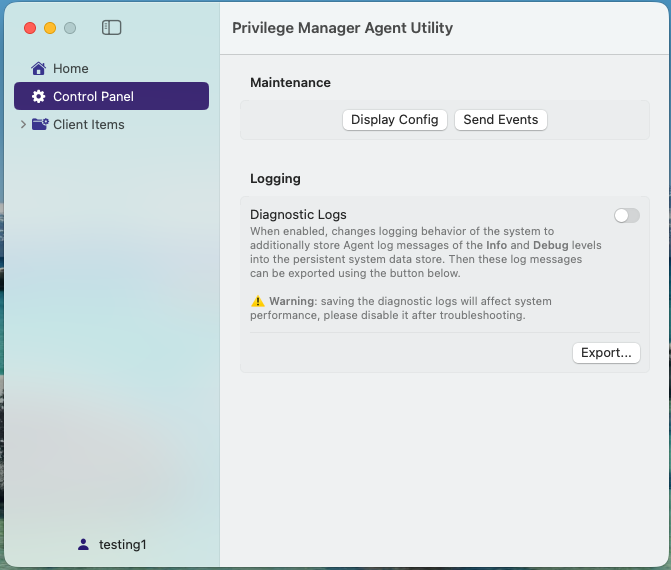Screen dimensions: 671x570
Task: Click the Client Items folder icon
Action: [40, 125]
